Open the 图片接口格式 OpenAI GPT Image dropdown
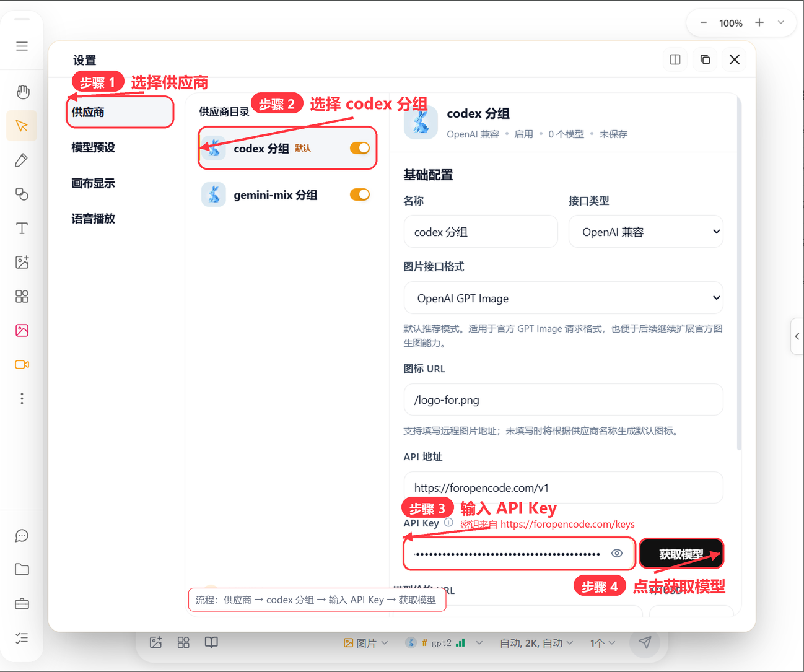The image size is (804, 672). coord(563,298)
